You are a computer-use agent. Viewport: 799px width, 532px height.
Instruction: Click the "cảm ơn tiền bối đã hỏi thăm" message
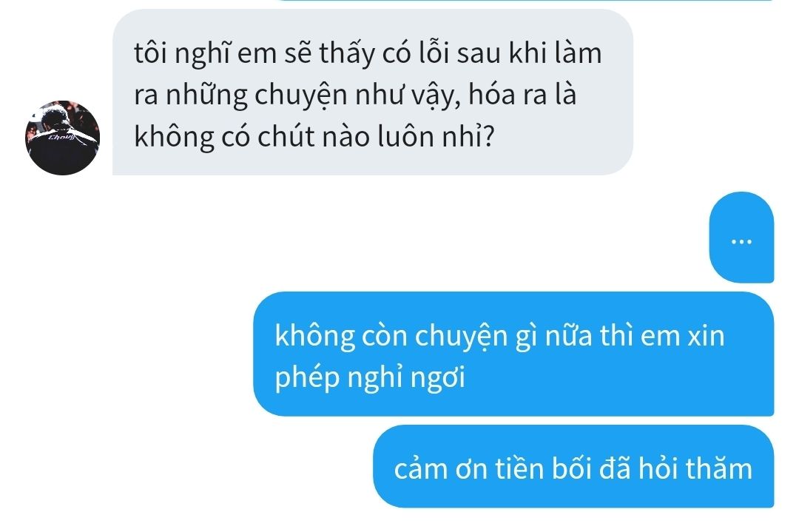click(573, 467)
